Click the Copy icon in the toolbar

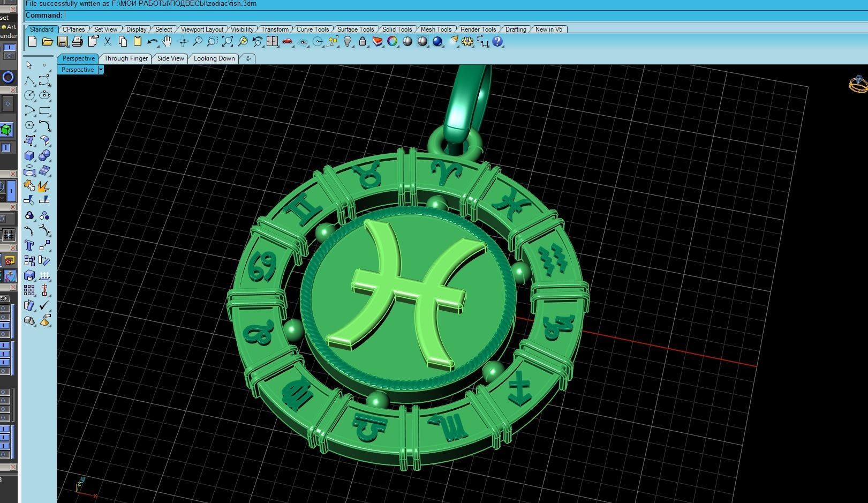[x=123, y=42]
